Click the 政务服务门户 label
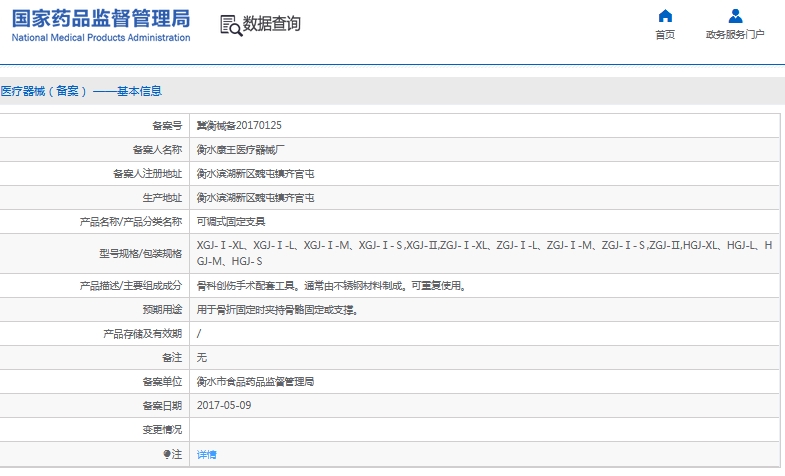785x476 pixels. coord(735,35)
